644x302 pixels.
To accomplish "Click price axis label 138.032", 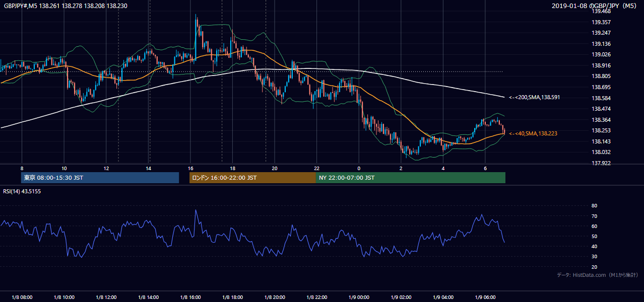I will (601, 152).
